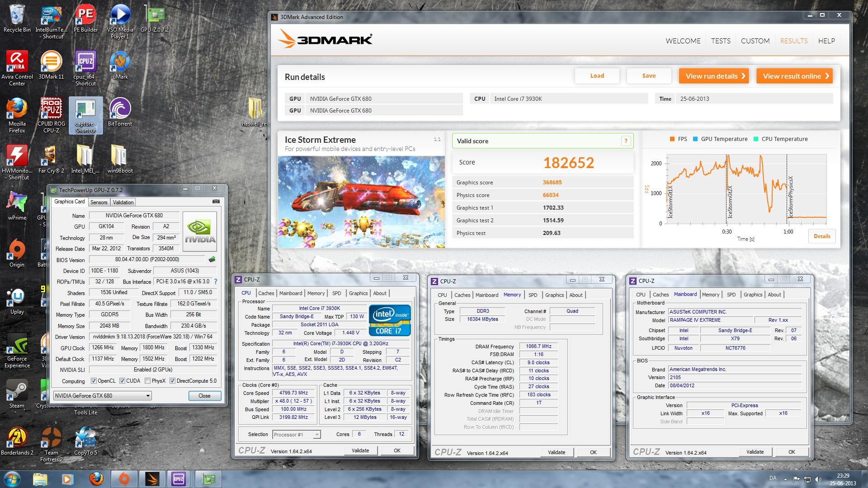This screenshot has width=868, height=488.
Task: Open uMark desktop icon
Action: click(x=120, y=65)
